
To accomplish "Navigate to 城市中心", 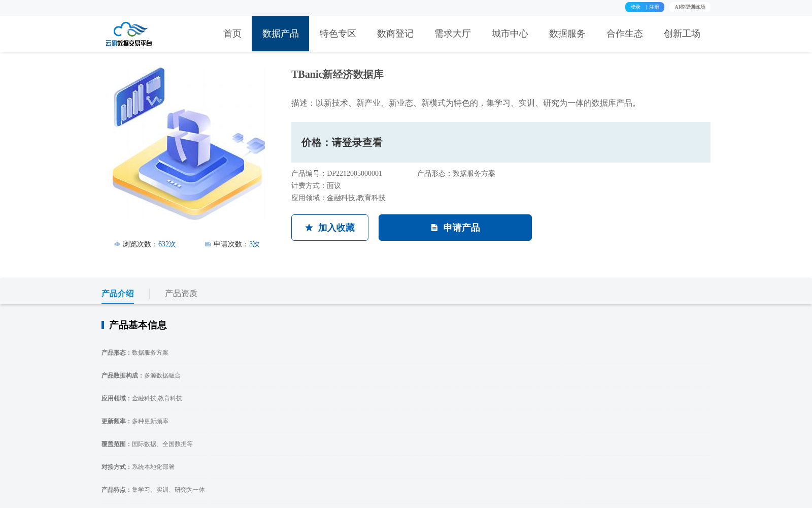I will tap(510, 34).
